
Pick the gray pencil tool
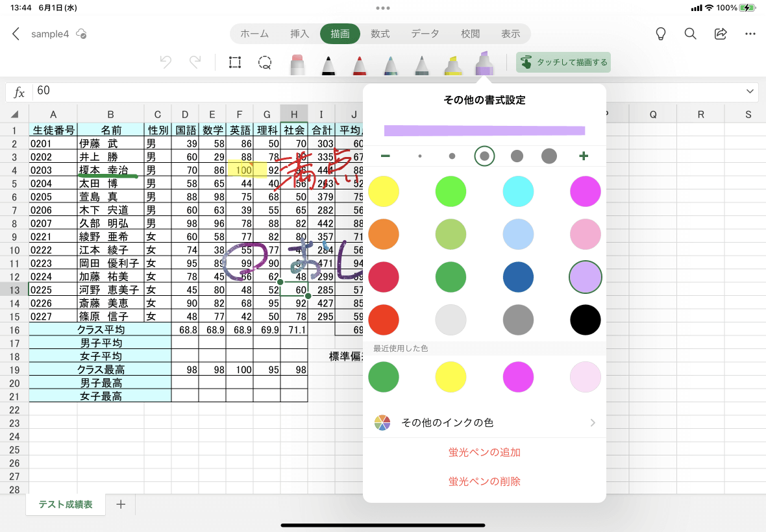click(421, 65)
